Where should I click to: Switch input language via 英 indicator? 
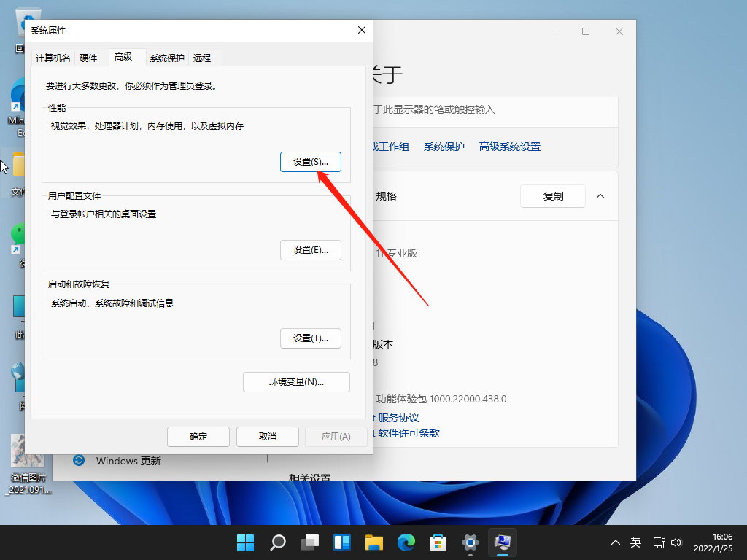pyautogui.click(x=635, y=542)
